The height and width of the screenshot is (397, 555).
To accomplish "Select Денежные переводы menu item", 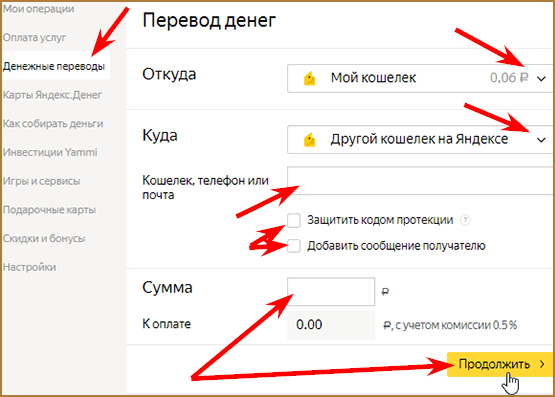I will click(x=54, y=66).
